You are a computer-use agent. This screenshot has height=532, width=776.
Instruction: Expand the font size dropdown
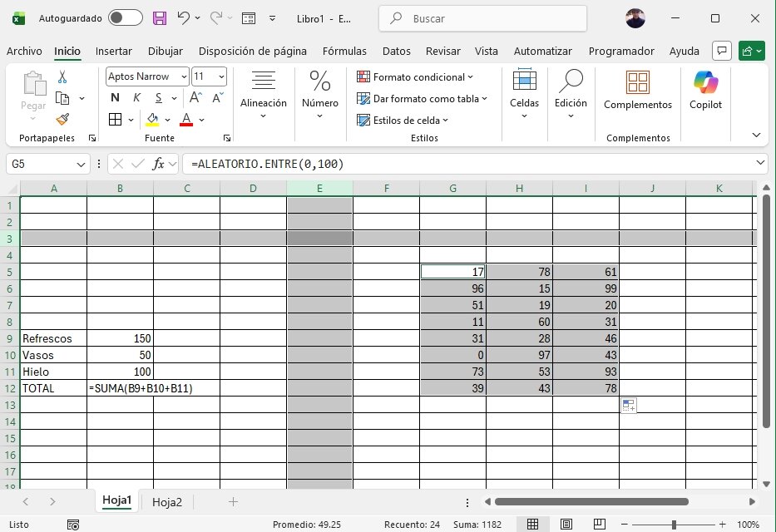(220, 76)
